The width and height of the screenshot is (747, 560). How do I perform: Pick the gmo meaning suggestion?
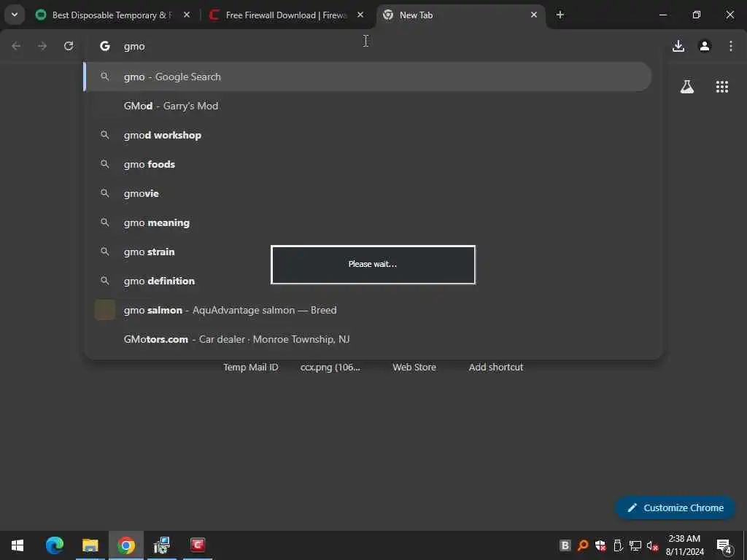[368, 222]
